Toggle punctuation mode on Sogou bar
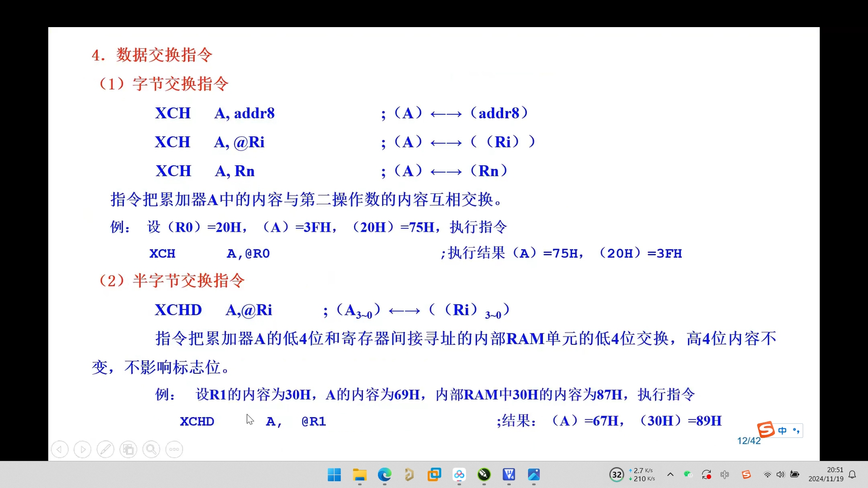 tap(796, 431)
